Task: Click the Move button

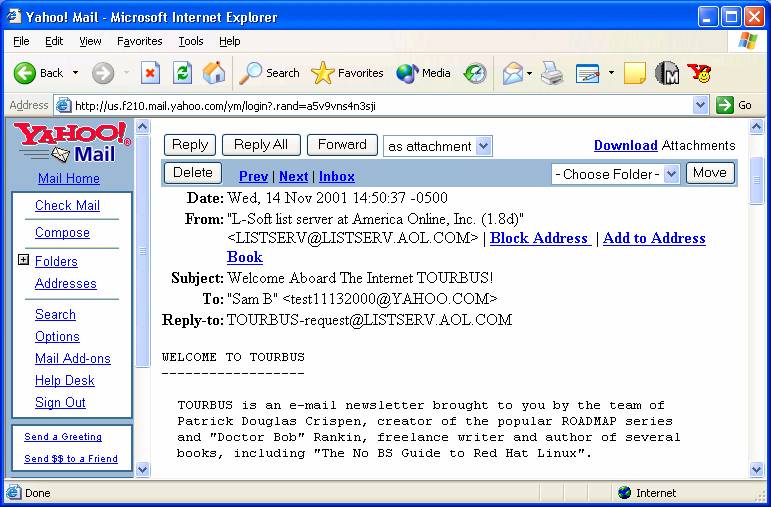Action: [x=710, y=173]
